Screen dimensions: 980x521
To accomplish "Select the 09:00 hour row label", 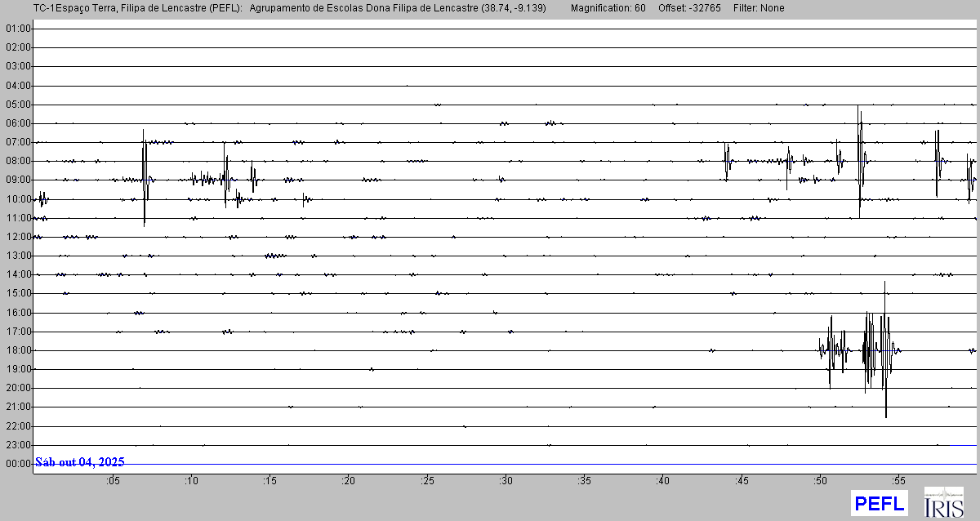I will pyautogui.click(x=17, y=180).
